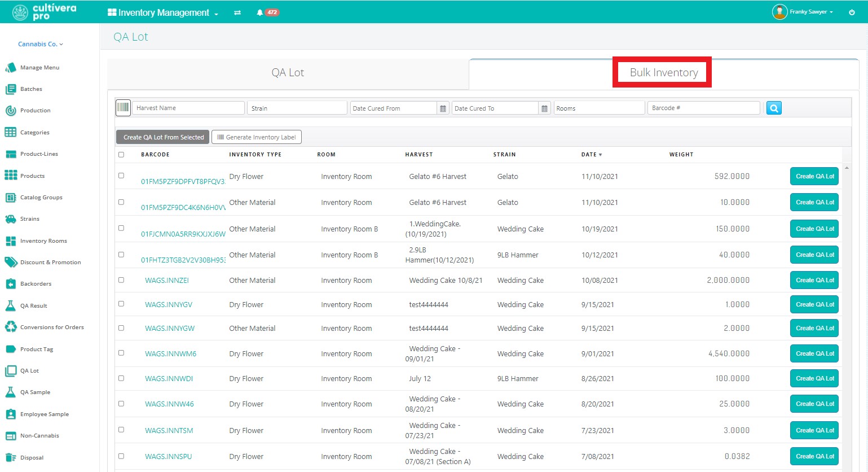
Task: Switch to the QA Lot tab
Action: tap(288, 73)
